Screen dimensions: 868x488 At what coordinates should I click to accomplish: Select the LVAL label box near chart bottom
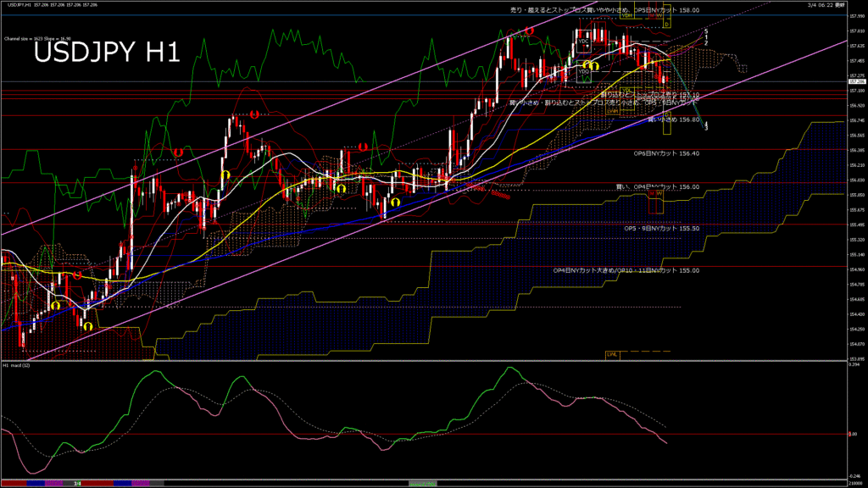point(611,353)
